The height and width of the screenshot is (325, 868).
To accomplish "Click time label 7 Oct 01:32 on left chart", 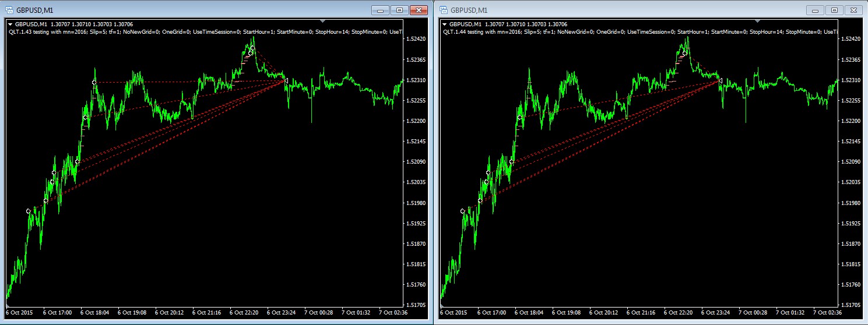I will (356, 313).
